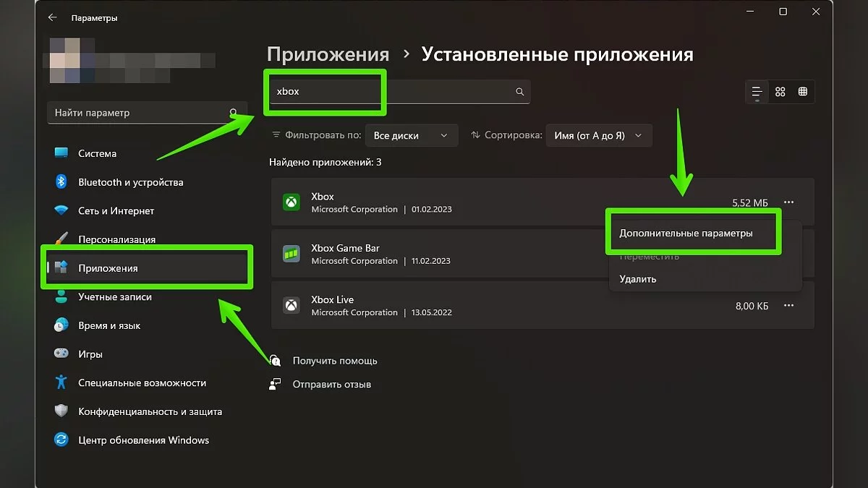Expand the 'Все диски' filter dropdown
The image size is (868, 488).
coord(411,135)
